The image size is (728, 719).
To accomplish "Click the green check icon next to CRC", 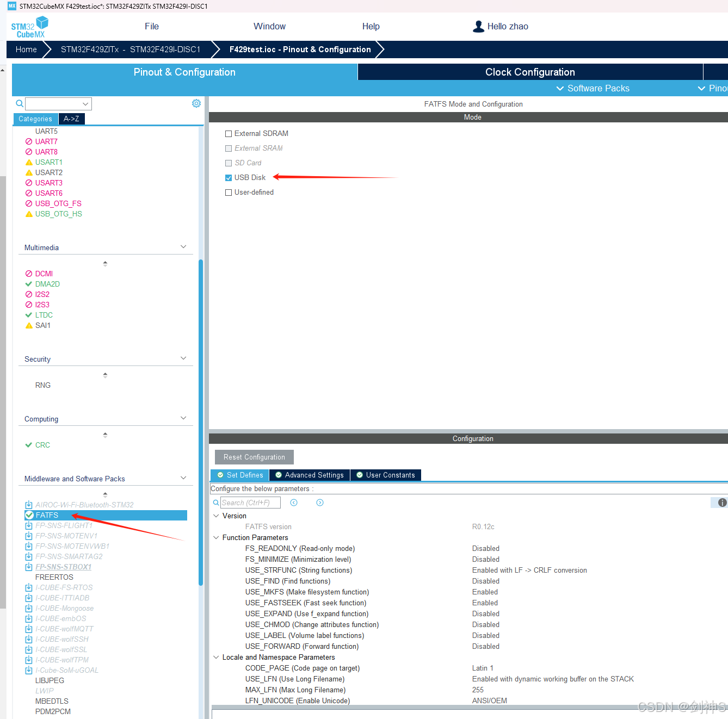I will point(29,445).
